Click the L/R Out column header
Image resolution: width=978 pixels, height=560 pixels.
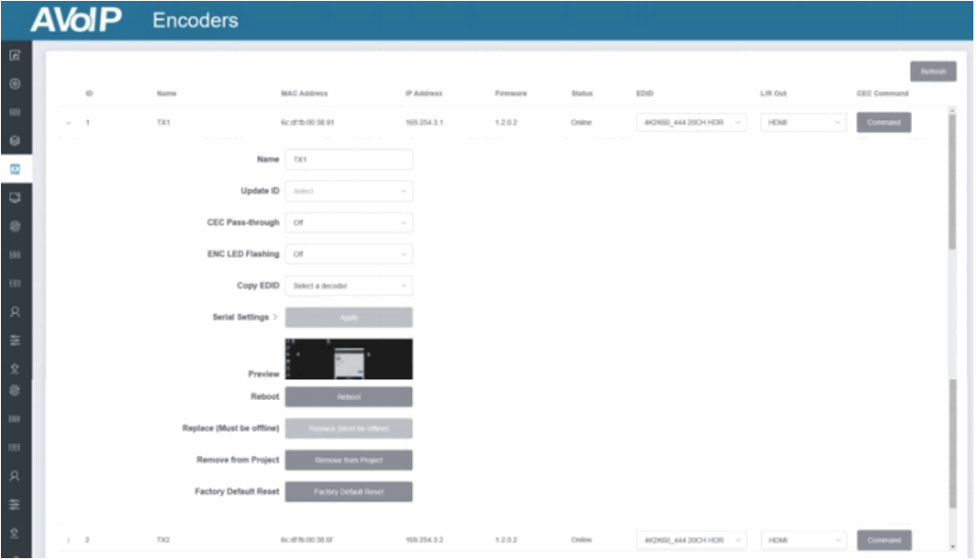pos(774,93)
